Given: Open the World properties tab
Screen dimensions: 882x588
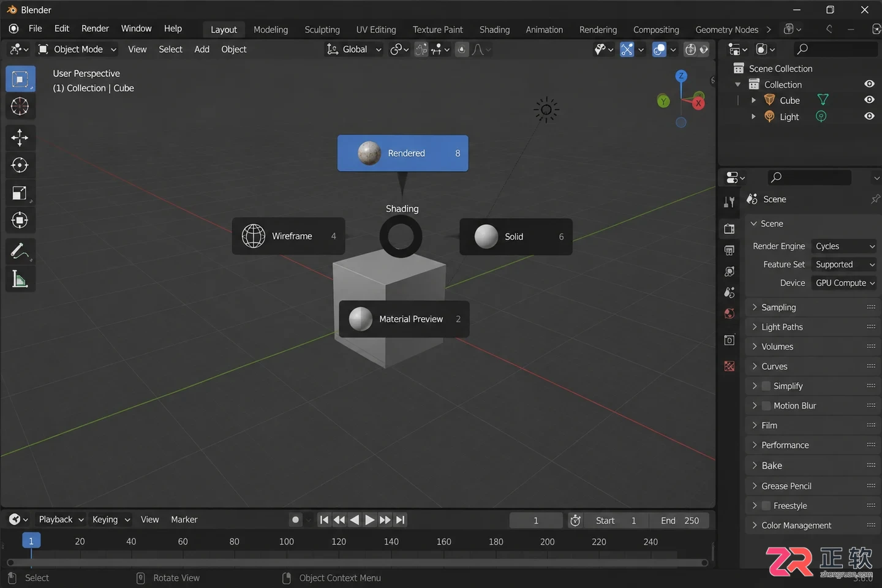Looking at the screenshot, I should (729, 314).
